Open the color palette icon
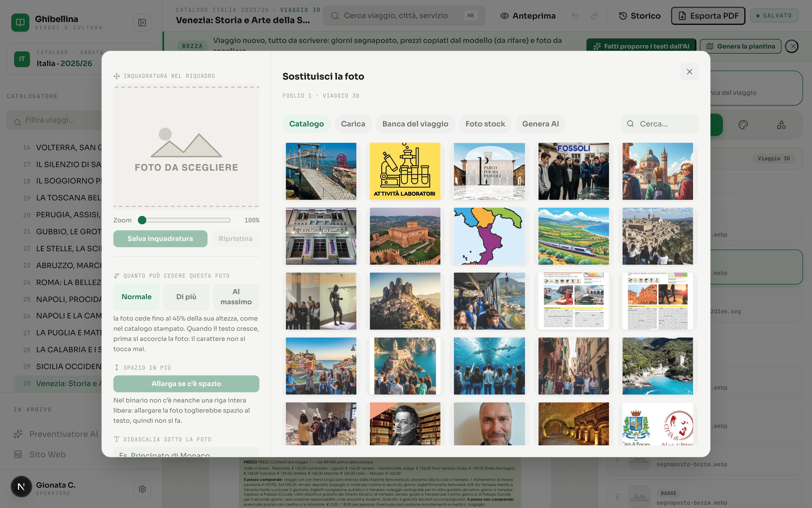This screenshot has height=508, width=812. (x=743, y=125)
